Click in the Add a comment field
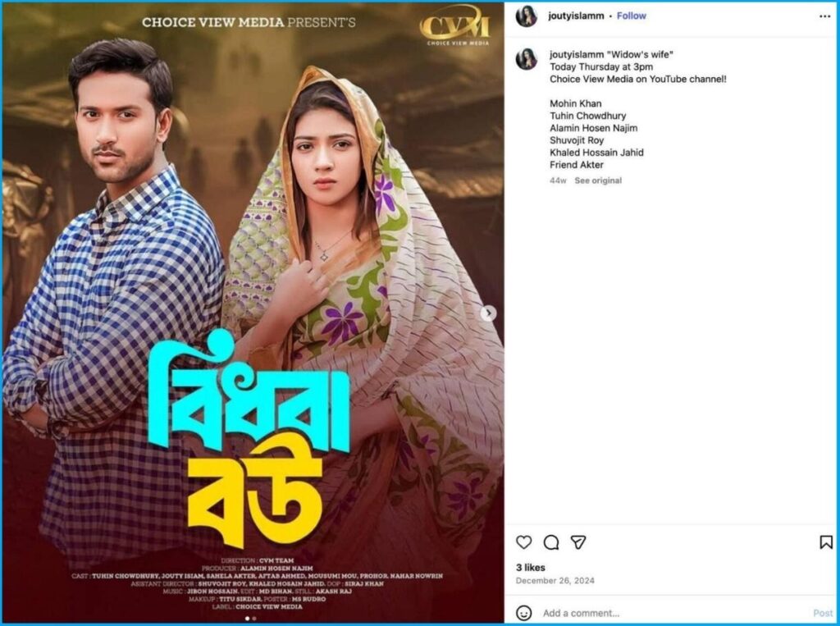Viewport: 840px width, 626px height. [x=675, y=613]
